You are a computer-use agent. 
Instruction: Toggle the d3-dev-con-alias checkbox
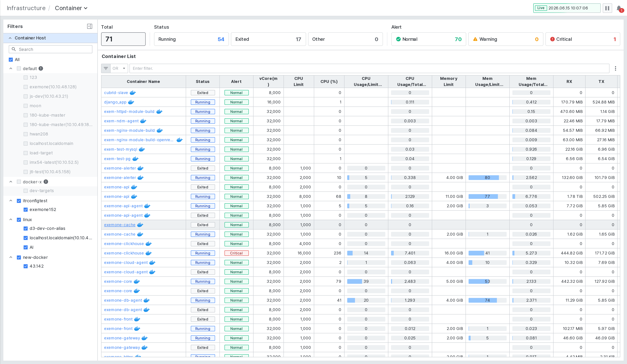tap(25, 228)
